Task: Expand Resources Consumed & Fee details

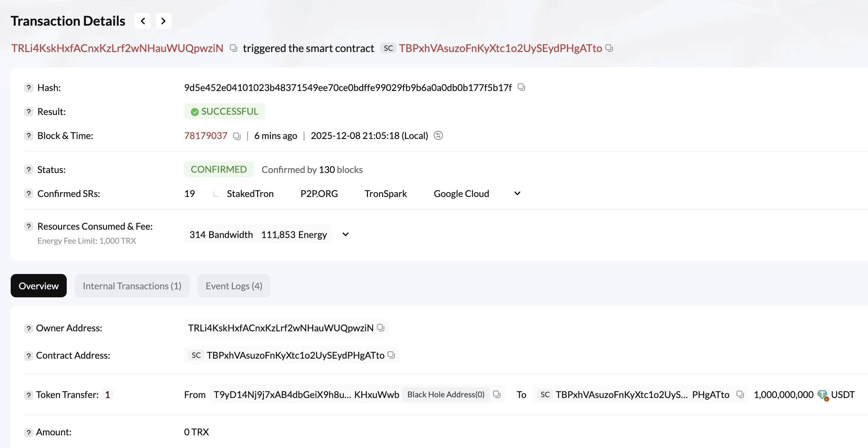Action: point(345,234)
